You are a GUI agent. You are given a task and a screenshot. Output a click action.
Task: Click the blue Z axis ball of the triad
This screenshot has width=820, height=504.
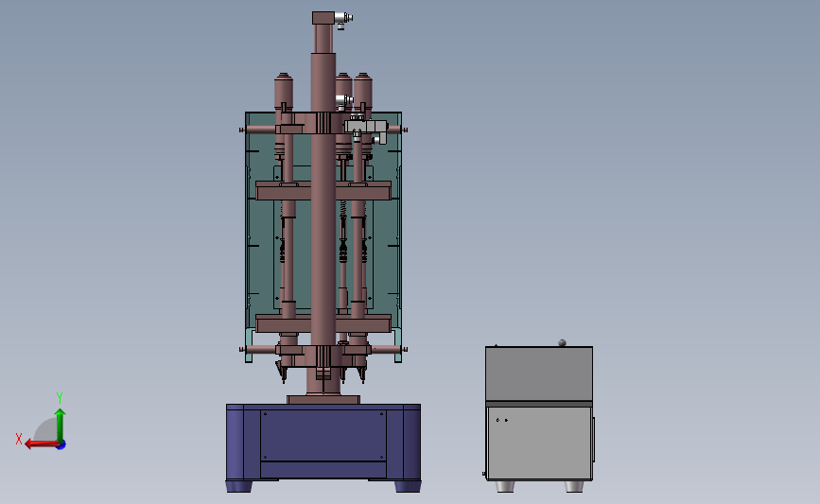click(61, 445)
